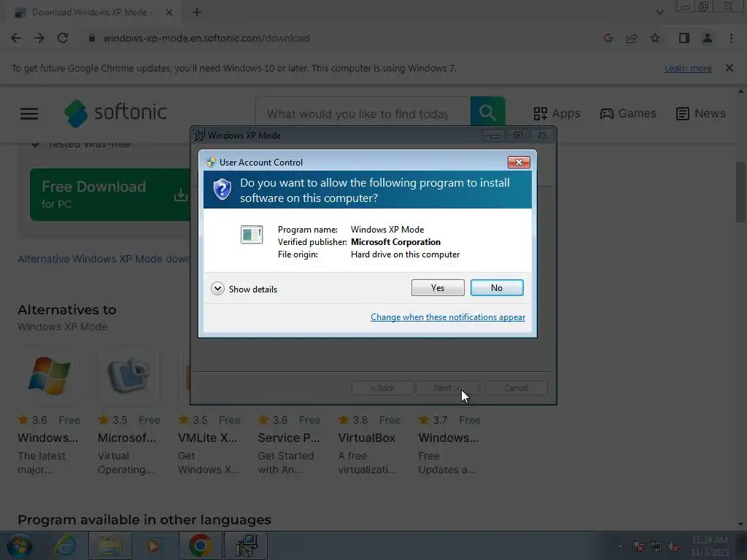Open Chrome tab search dropdown
747x560 pixels.
click(659, 12)
